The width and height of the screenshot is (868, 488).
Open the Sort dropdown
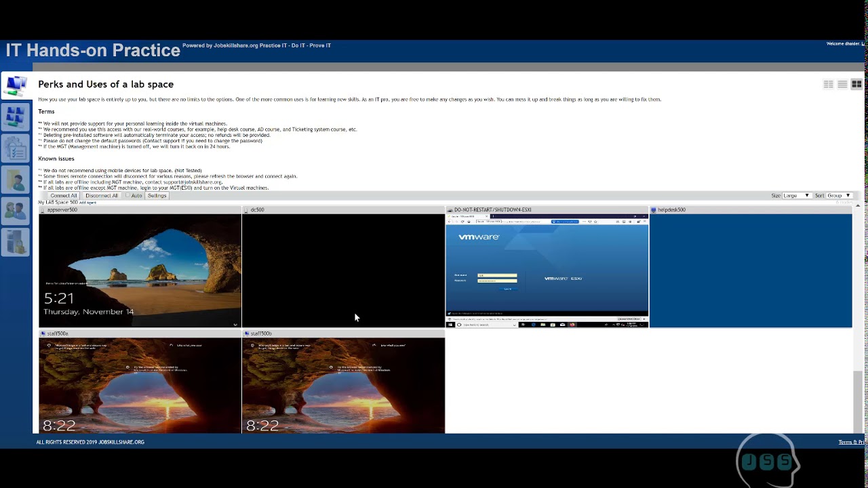pyautogui.click(x=838, y=195)
